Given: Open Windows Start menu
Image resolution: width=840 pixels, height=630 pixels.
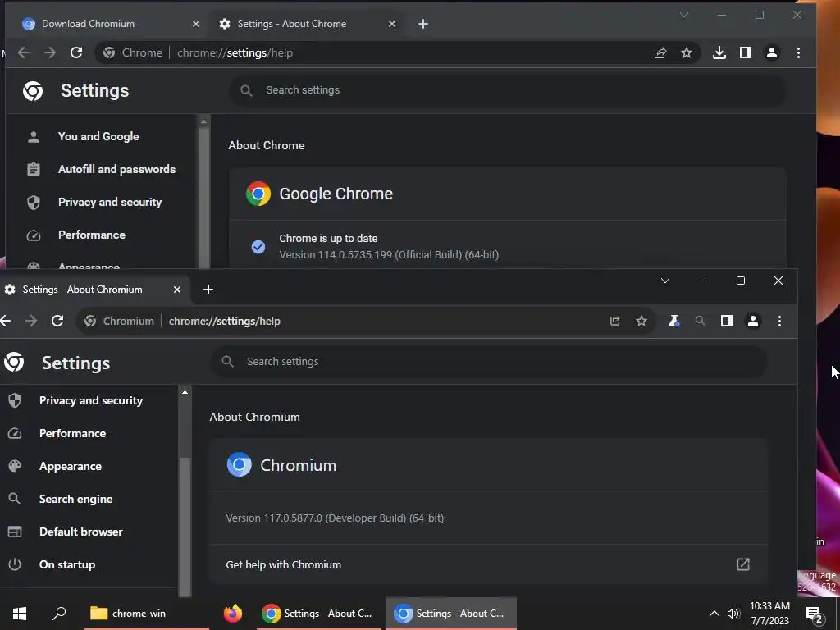Looking at the screenshot, I should tap(20, 614).
